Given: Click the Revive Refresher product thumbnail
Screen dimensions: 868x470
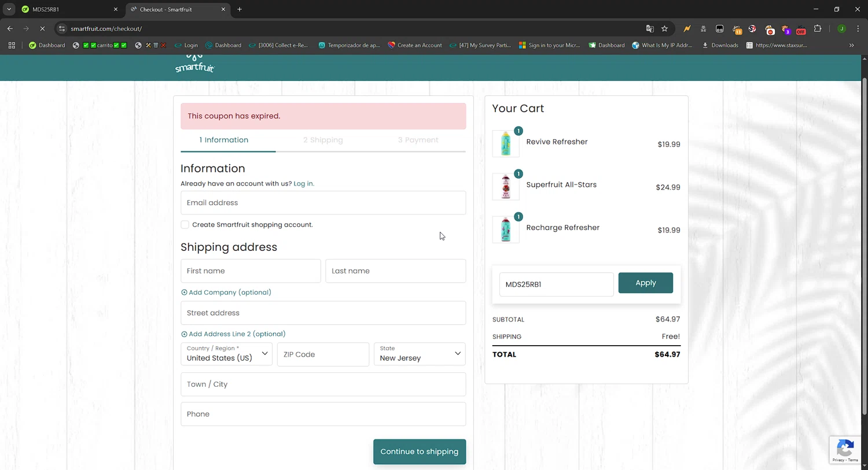Looking at the screenshot, I should (506, 143).
